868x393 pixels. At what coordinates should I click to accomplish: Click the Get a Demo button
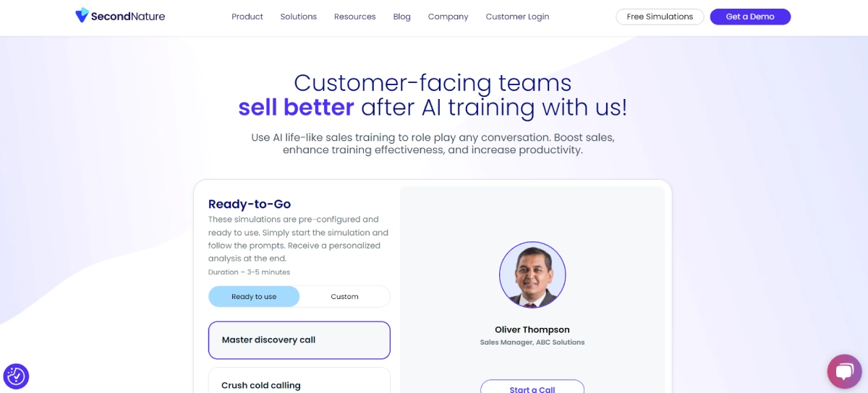[750, 17]
